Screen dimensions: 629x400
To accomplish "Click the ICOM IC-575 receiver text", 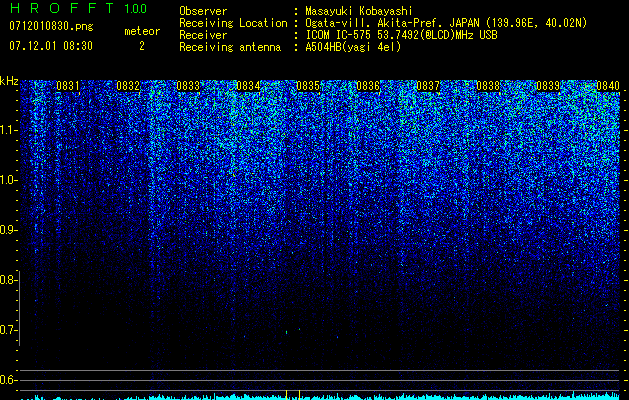I will click(401, 35).
